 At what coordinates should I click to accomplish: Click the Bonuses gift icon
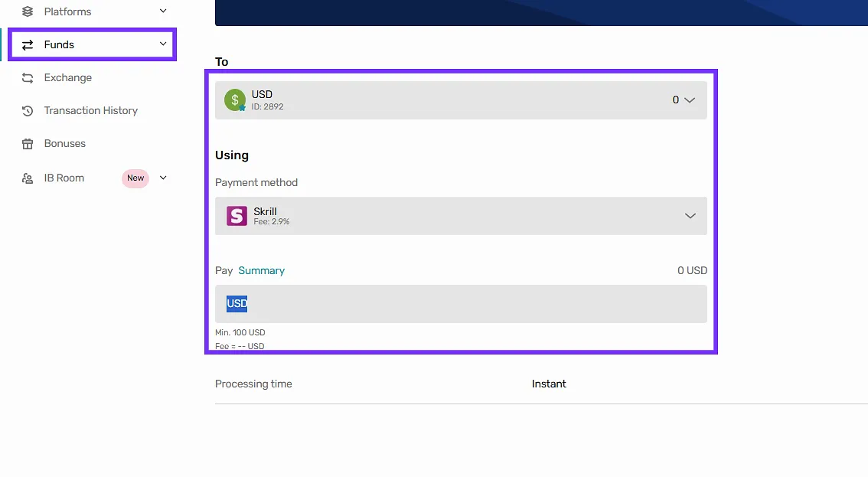[28, 143]
